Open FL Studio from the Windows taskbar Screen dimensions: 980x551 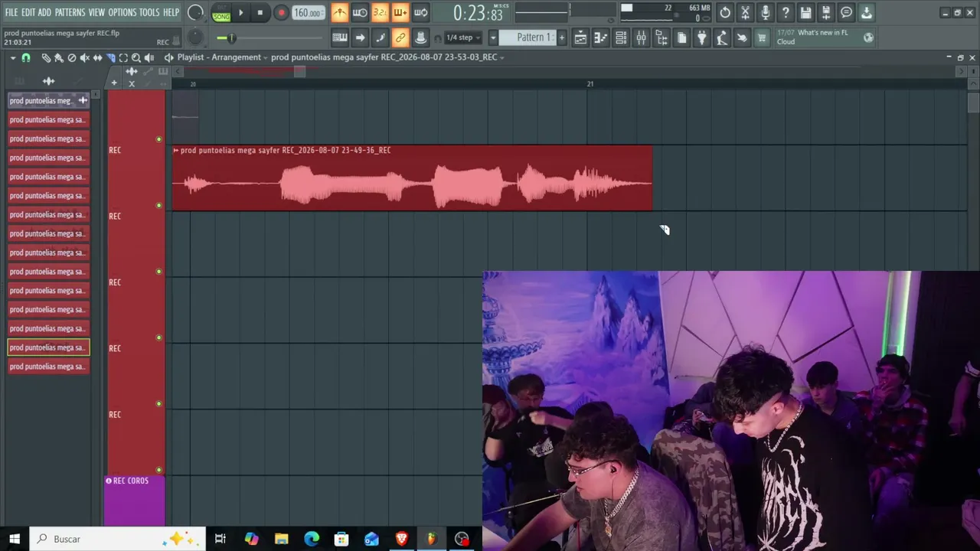431,539
